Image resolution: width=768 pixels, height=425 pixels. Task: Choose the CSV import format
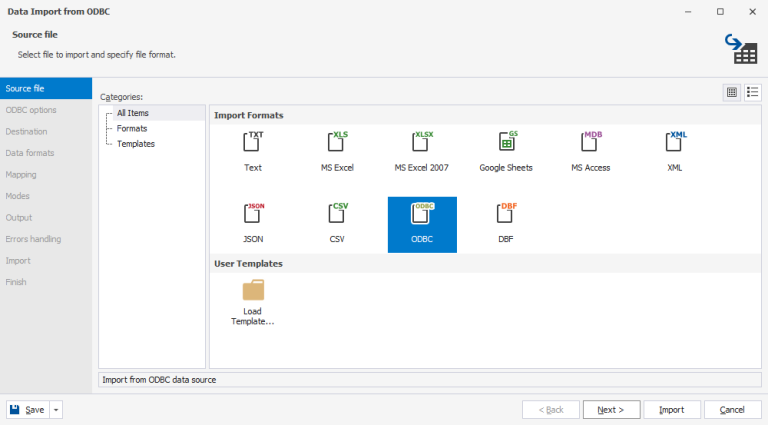click(x=338, y=214)
